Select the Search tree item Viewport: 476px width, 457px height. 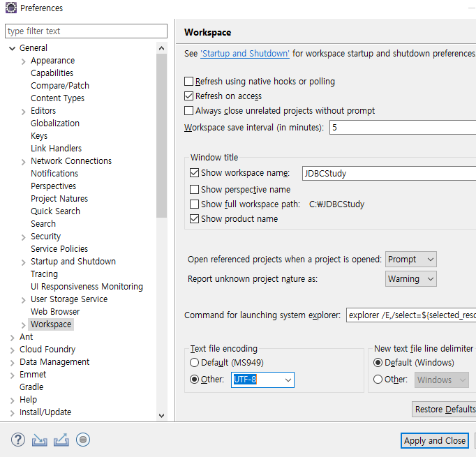pos(43,224)
